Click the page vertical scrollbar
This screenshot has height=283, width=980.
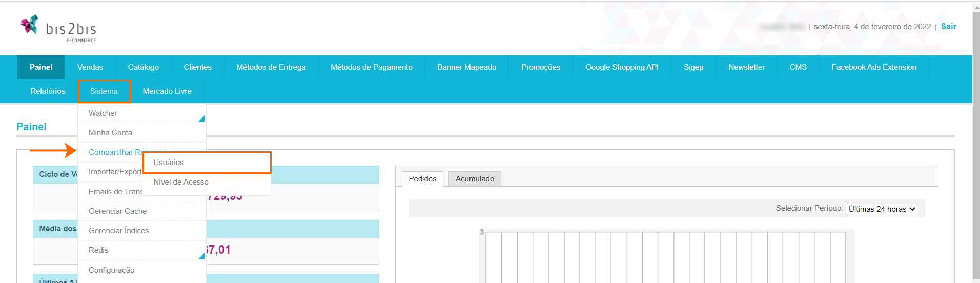[x=976, y=154]
